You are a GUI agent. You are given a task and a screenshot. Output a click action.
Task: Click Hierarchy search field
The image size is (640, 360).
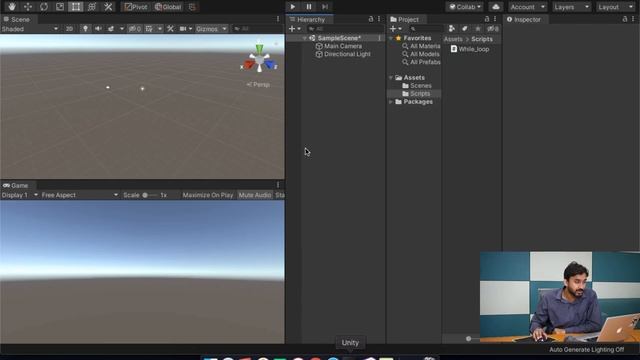click(345, 29)
